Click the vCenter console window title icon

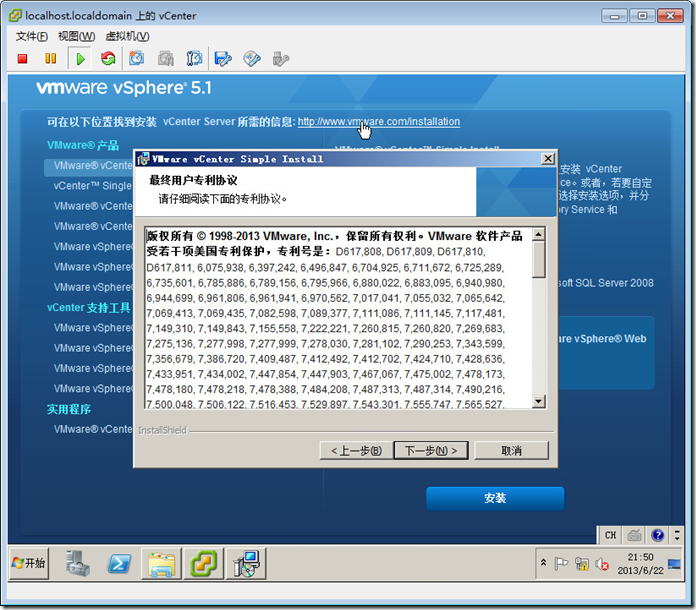[15, 16]
